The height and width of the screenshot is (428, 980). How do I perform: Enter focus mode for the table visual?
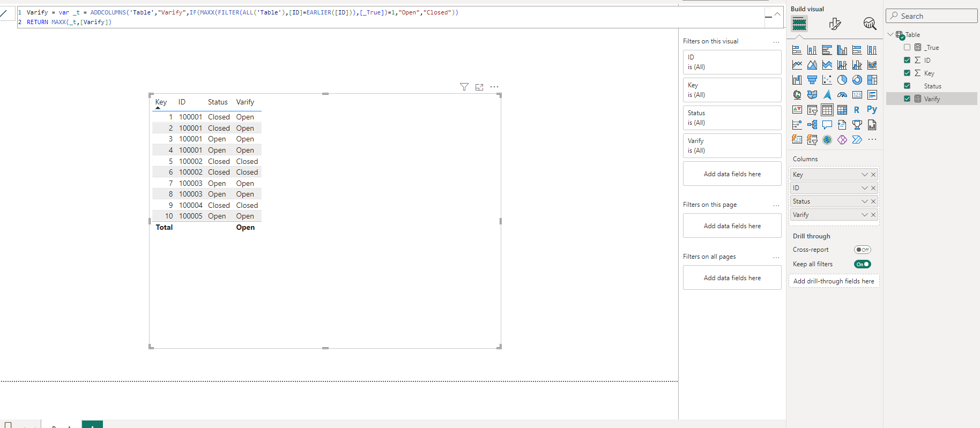(x=479, y=87)
